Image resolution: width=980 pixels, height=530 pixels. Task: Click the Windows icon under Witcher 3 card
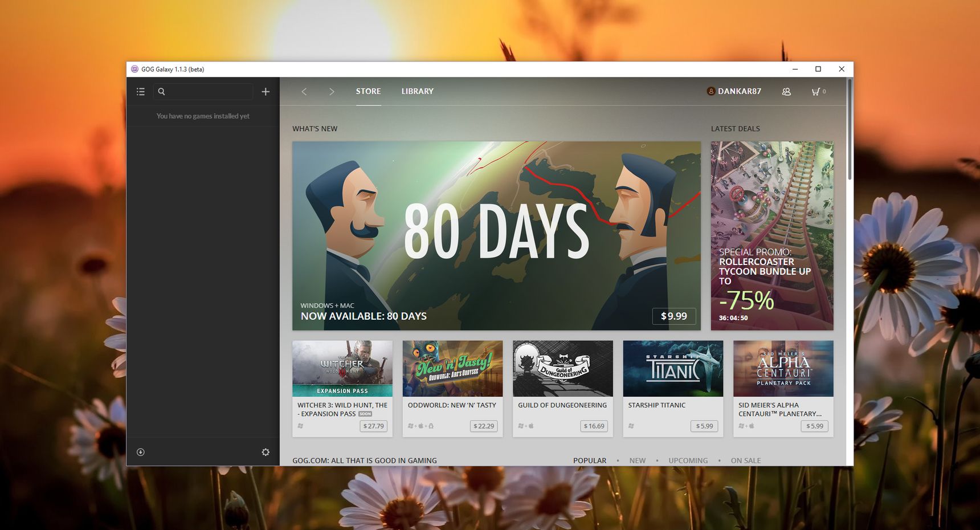pyautogui.click(x=300, y=426)
